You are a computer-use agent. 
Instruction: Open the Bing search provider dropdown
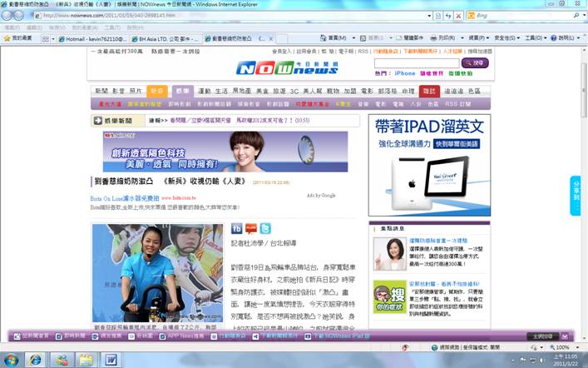click(x=584, y=15)
